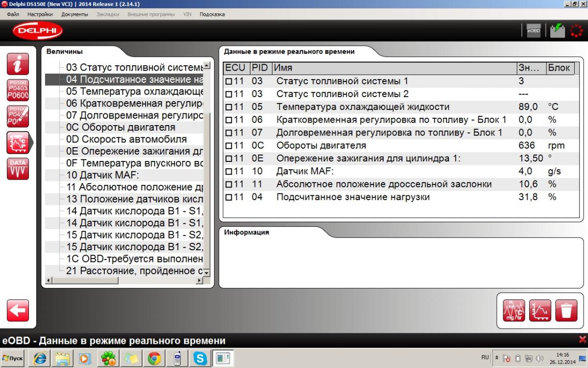Sort by PID column header

pos(261,68)
